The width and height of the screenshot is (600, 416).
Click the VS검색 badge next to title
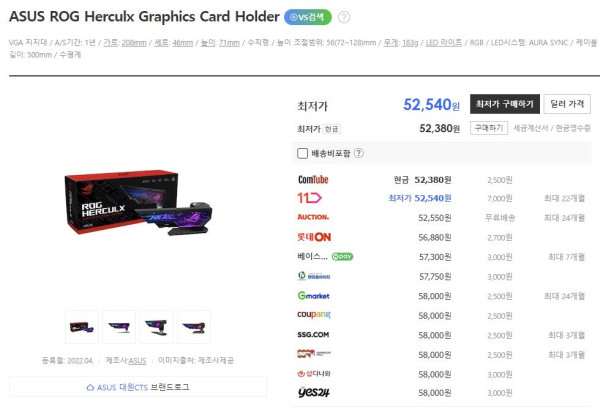(x=308, y=17)
